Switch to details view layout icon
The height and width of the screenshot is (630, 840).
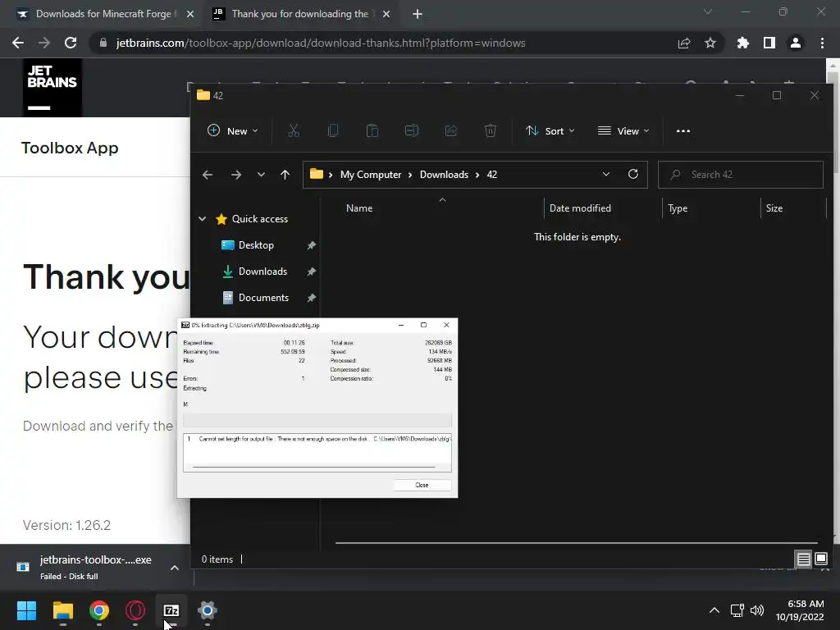(x=804, y=559)
